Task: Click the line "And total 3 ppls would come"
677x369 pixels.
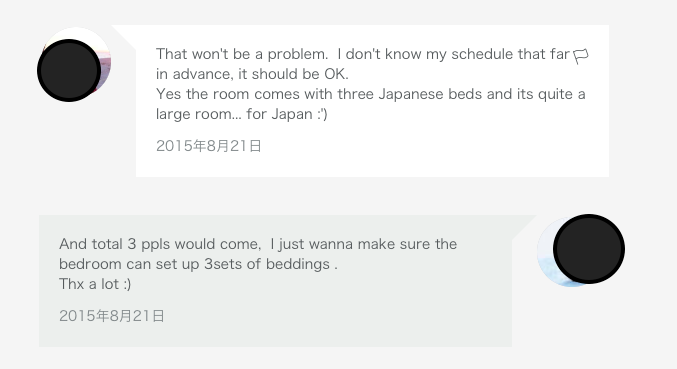Action: [258, 244]
